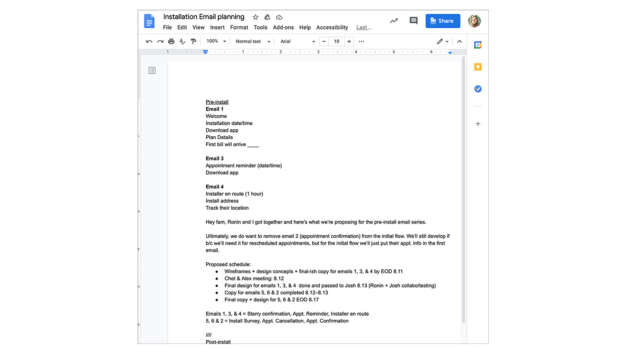Click the 'Post-install' line

[x=218, y=342]
